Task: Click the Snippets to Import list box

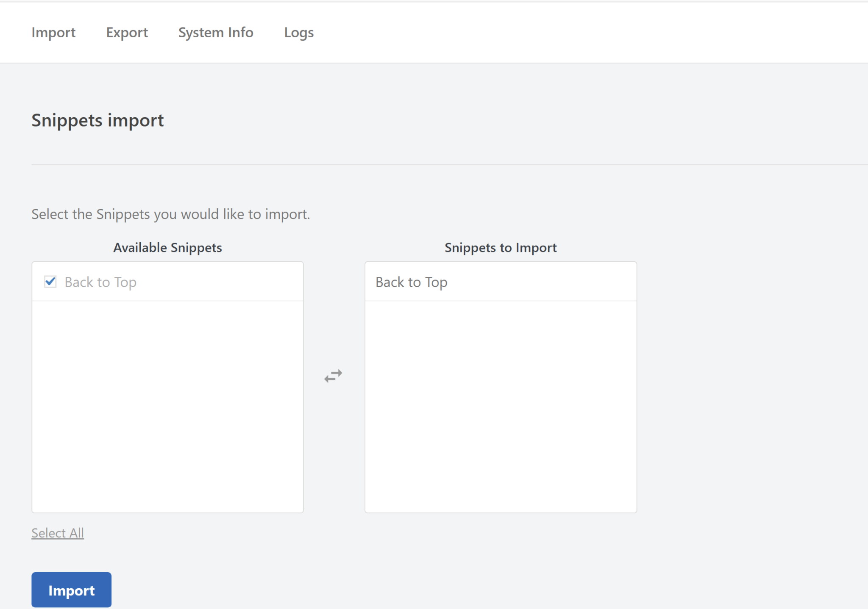Action: pos(501,402)
